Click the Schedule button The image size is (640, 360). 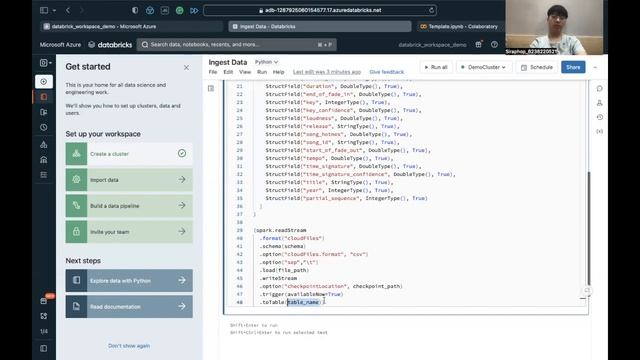537,67
